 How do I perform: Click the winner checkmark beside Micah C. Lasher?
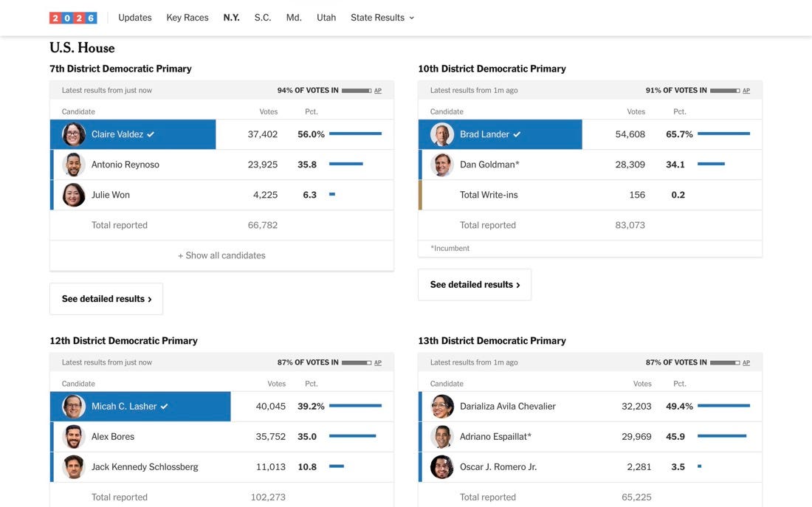point(164,407)
